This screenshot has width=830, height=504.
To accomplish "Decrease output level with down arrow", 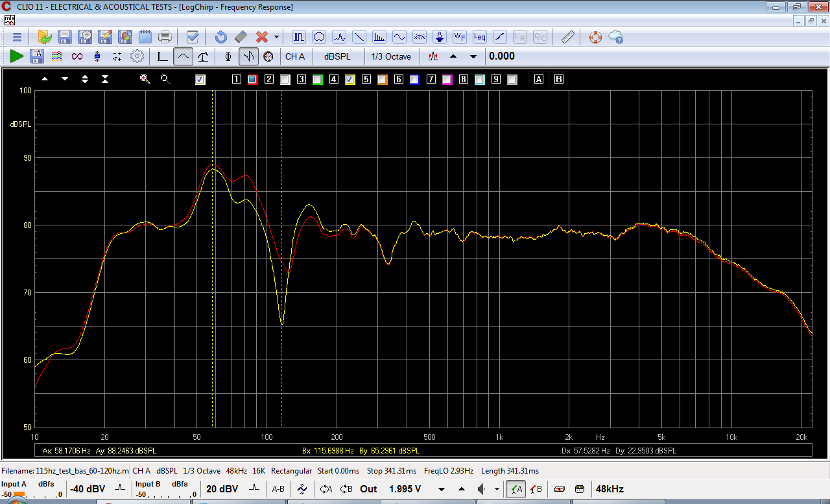I will 442,489.
